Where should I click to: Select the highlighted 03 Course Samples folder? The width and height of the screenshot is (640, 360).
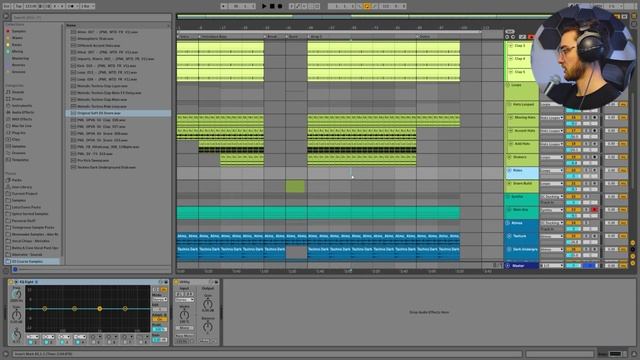click(x=32, y=261)
